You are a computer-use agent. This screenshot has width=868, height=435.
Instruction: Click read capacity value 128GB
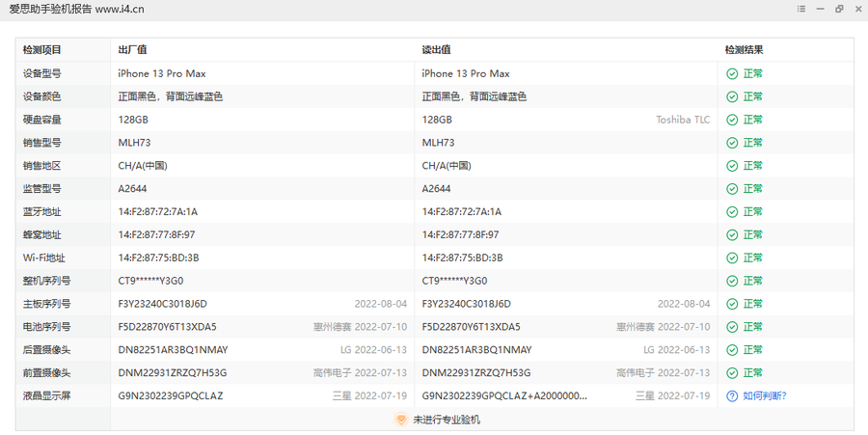pos(437,120)
